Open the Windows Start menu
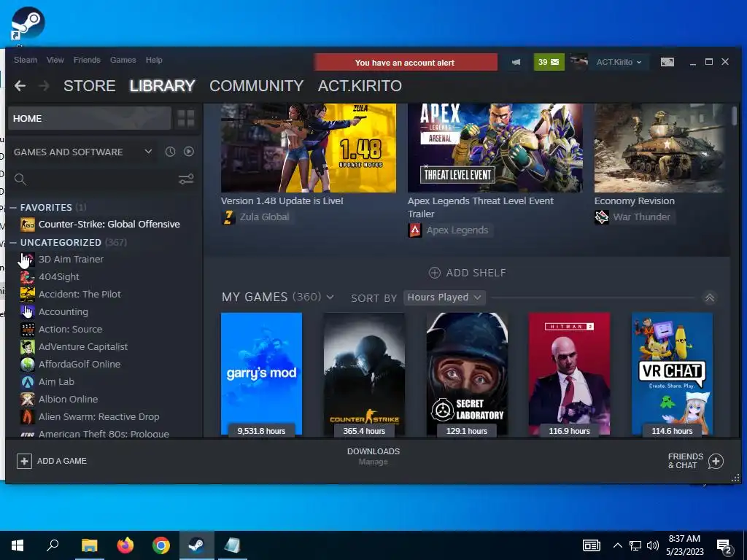This screenshot has height=560, width=747. click(x=18, y=545)
